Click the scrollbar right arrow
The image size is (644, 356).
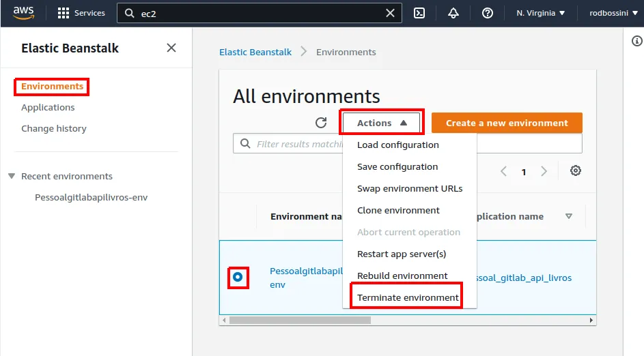click(591, 320)
